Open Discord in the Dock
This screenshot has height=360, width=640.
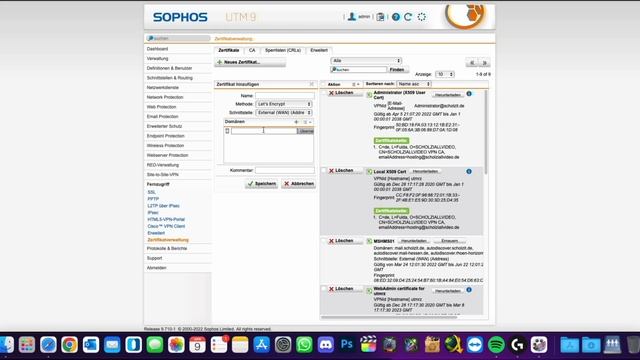(325, 345)
